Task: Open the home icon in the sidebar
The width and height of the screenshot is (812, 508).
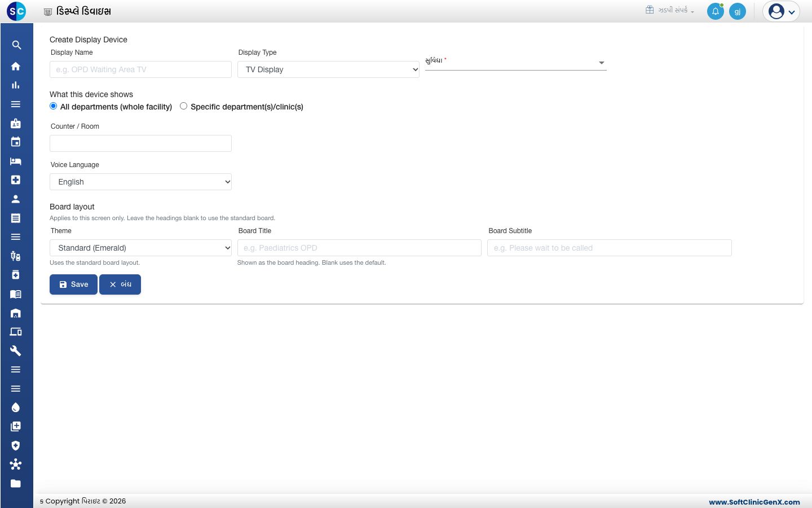Action: point(16,66)
